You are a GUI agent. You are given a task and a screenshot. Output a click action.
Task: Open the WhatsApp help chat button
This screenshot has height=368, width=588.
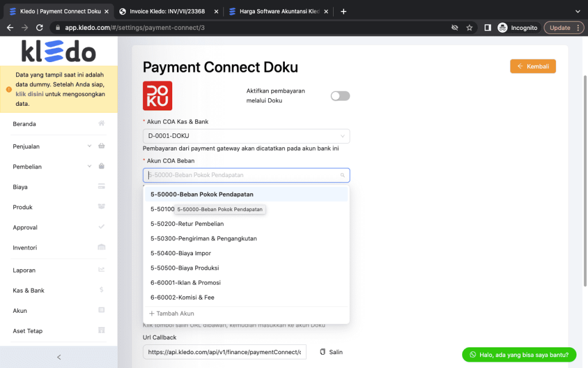519,355
